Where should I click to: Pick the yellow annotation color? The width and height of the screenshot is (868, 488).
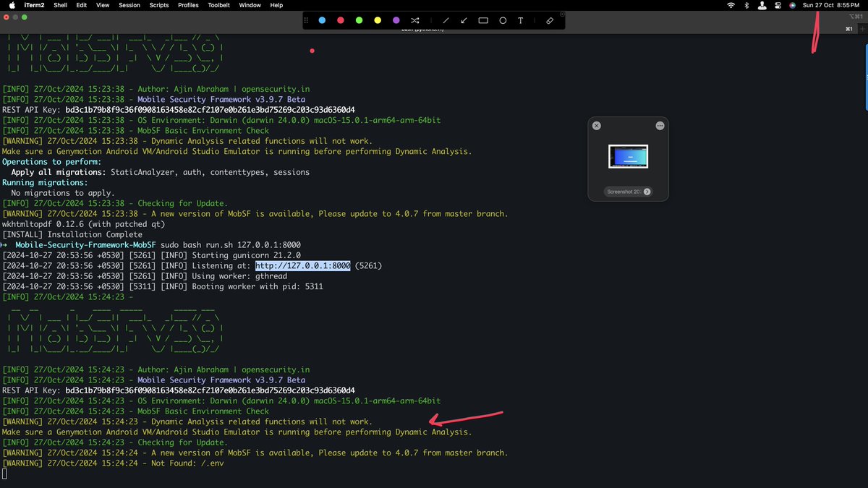pyautogui.click(x=378, y=20)
